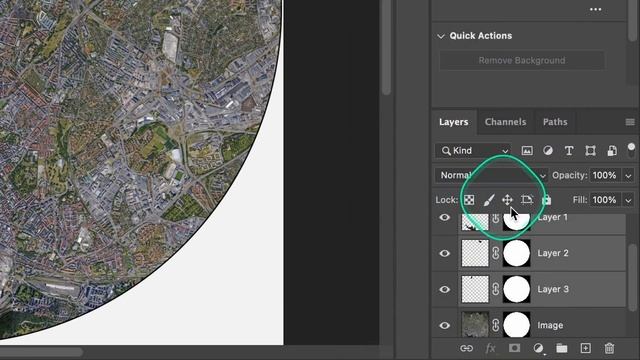Select Layer 1 mask thumbnail
Viewport: 640px width, 360px height.
(517, 222)
